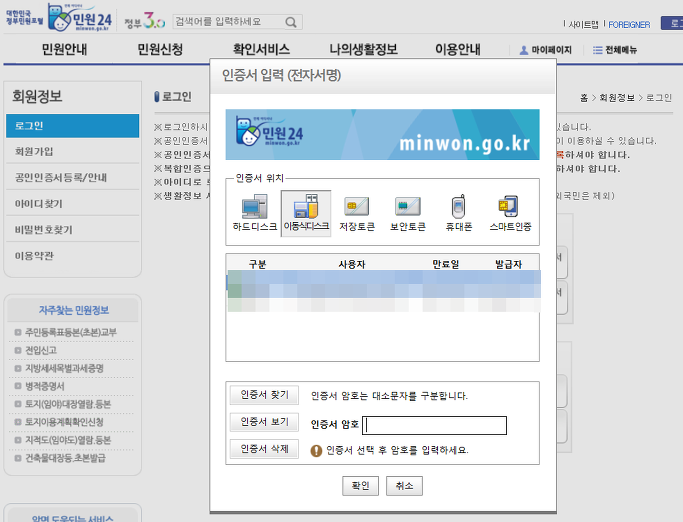Click the 인증서 보기 button
The height and width of the screenshot is (522, 683).
pyautogui.click(x=264, y=422)
